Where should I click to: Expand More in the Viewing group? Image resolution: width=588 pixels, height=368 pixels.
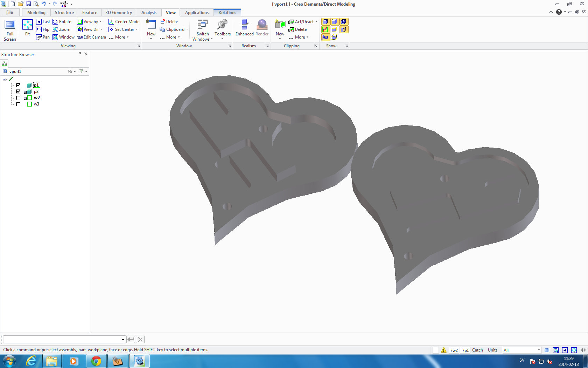tap(119, 37)
